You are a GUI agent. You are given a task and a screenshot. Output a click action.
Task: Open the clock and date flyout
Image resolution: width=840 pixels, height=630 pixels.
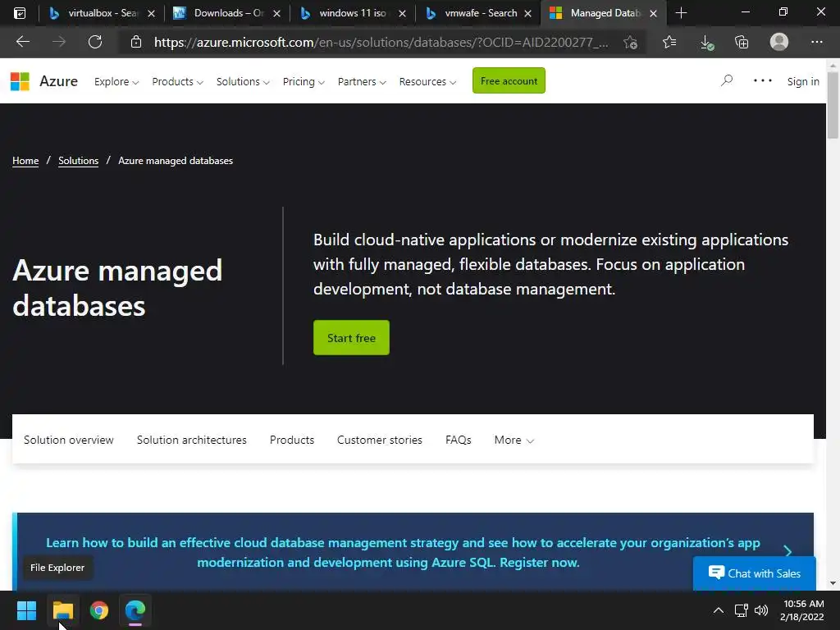point(802,610)
